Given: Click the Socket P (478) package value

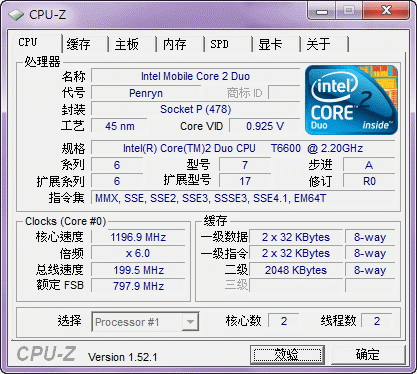Looking at the screenshot, I should click(x=195, y=109).
